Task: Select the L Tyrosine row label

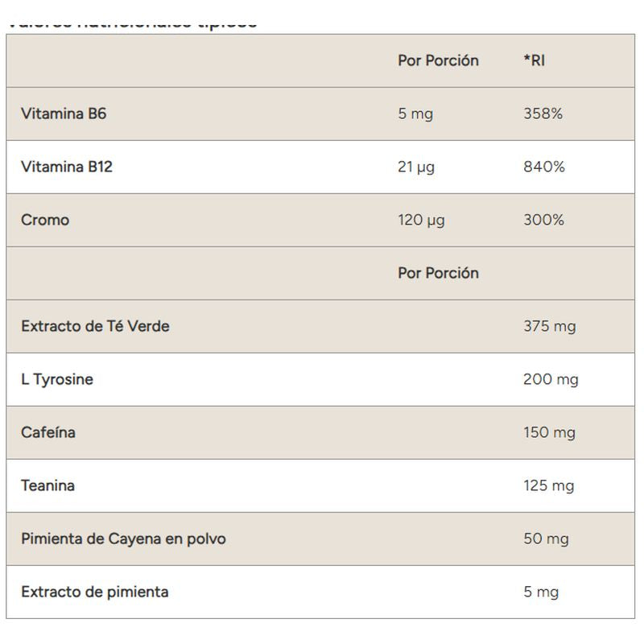Action: click(57, 379)
